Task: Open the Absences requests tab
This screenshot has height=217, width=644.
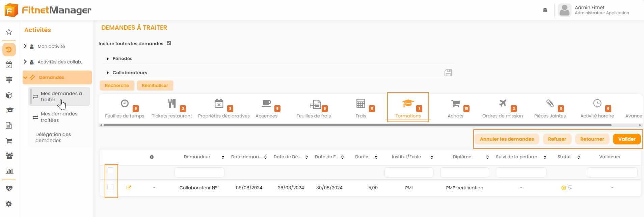Action: (x=266, y=109)
